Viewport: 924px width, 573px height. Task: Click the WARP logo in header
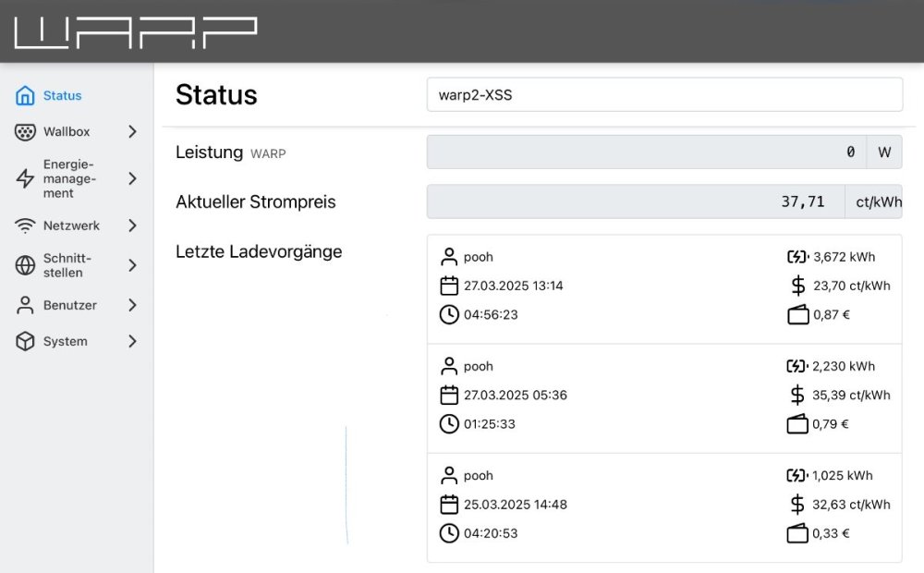click(x=135, y=31)
